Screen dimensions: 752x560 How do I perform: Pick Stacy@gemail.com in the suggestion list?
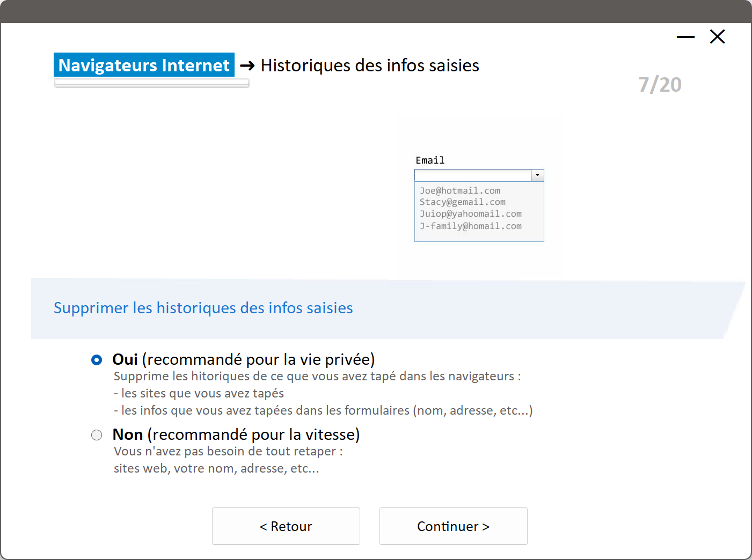(462, 202)
